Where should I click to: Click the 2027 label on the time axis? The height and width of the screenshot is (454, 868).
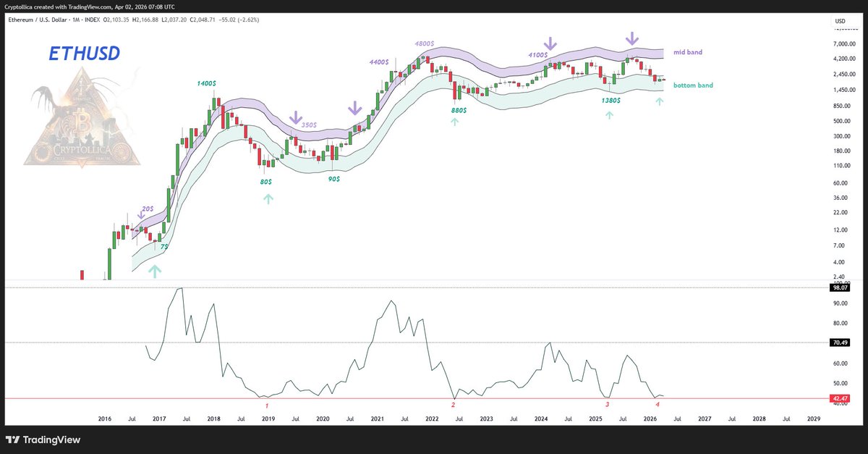point(704,419)
